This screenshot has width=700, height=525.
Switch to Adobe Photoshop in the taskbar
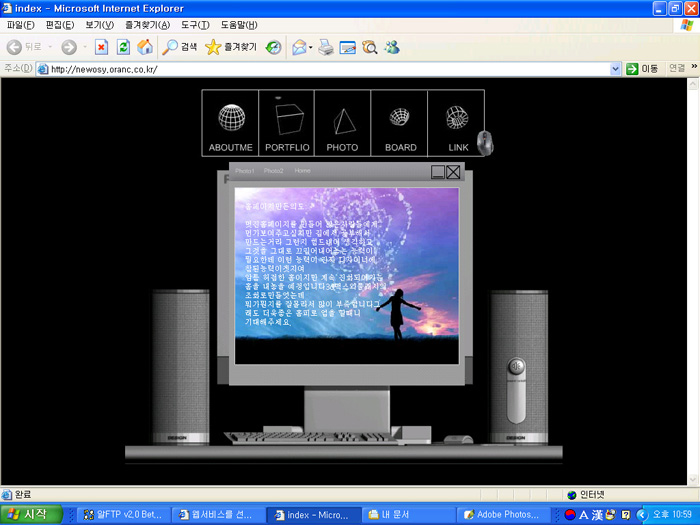tap(499, 514)
